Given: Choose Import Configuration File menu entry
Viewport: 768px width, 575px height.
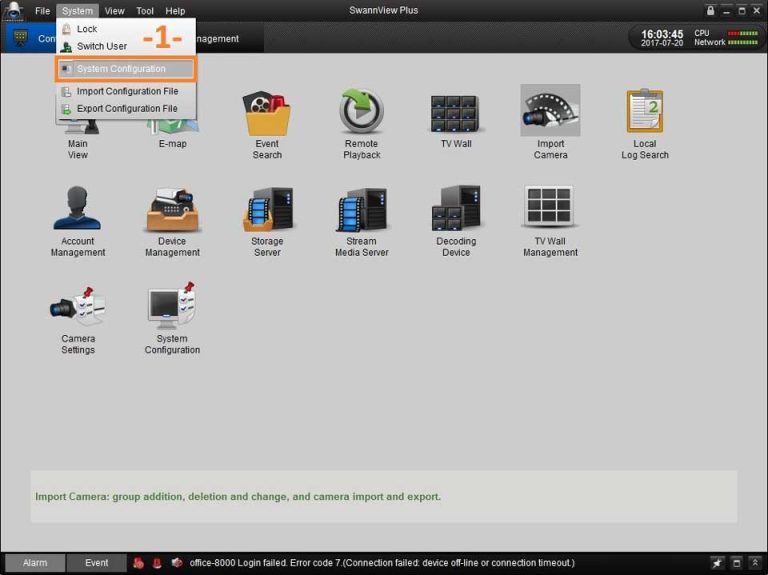Looking at the screenshot, I should [127, 91].
